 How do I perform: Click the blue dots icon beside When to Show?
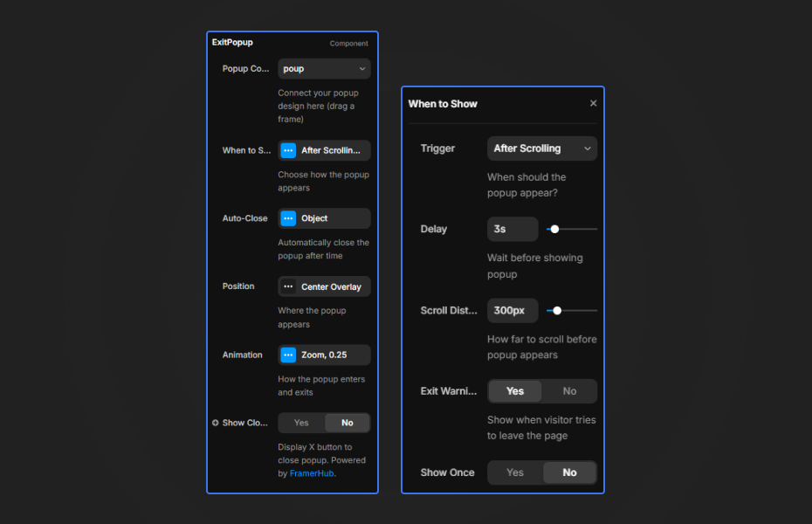(x=288, y=150)
